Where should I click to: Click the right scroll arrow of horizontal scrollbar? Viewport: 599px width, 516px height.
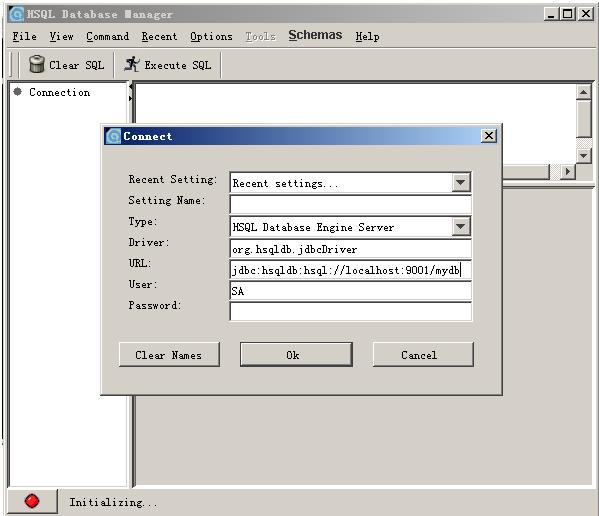point(568,171)
